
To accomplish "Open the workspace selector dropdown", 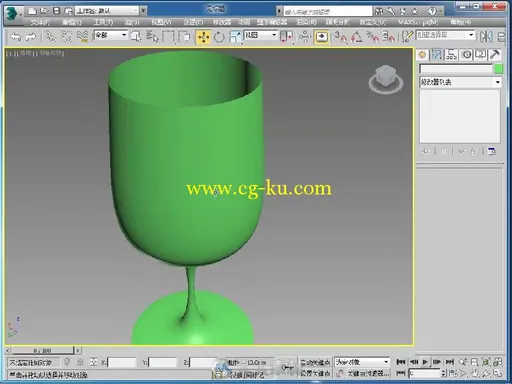I will (x=107, y=11).
